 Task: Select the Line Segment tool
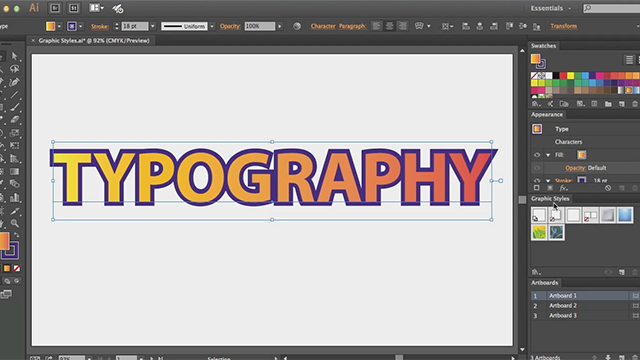coord(15,95)
